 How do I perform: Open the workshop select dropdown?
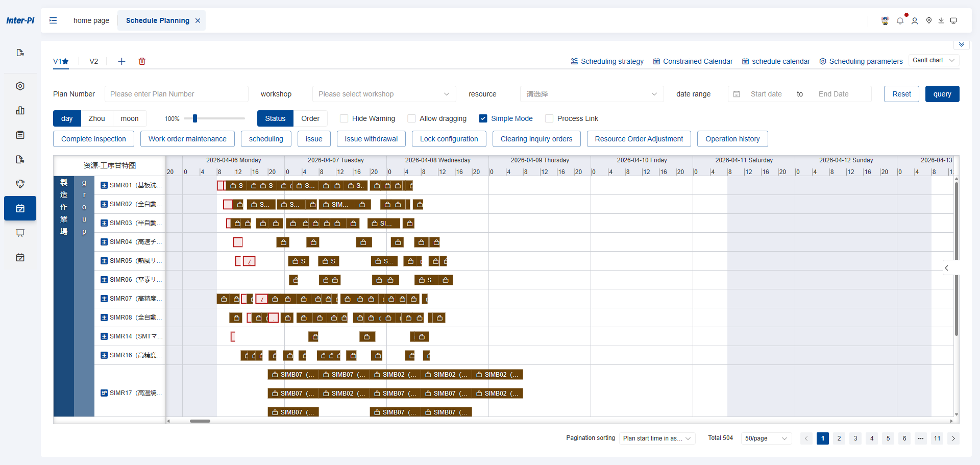pos(384,94)
